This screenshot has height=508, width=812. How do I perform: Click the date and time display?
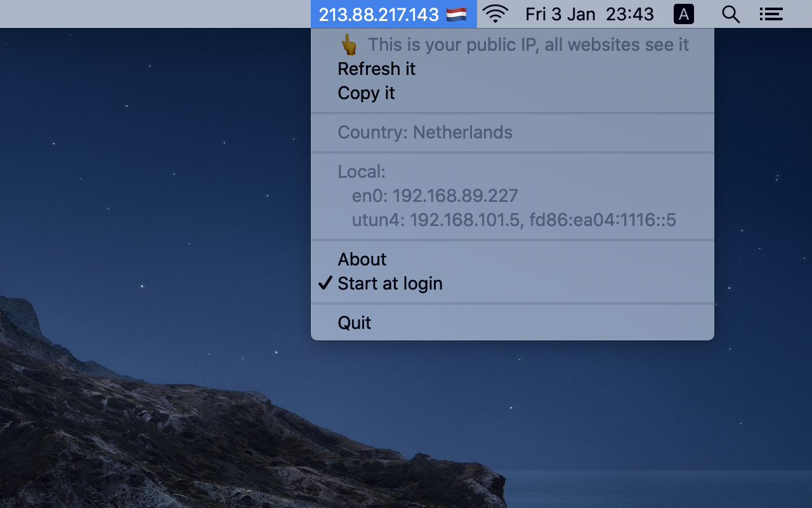591,13
